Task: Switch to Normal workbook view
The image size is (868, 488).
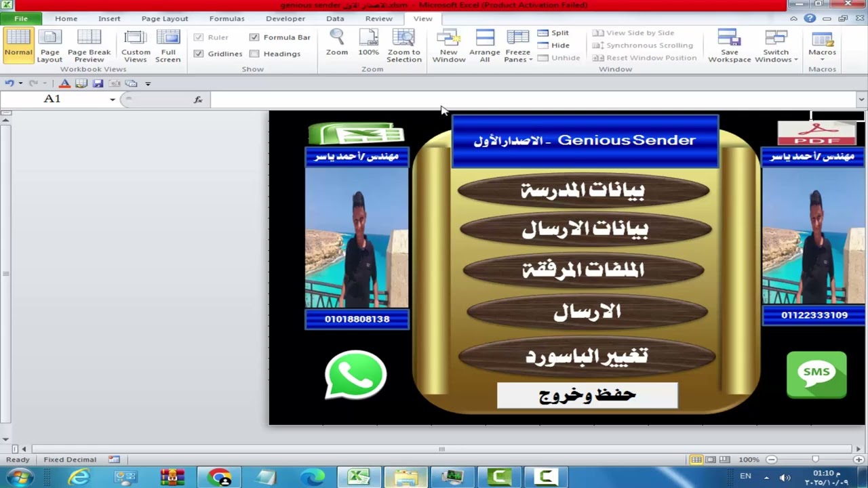Action: tap(18, 45)
